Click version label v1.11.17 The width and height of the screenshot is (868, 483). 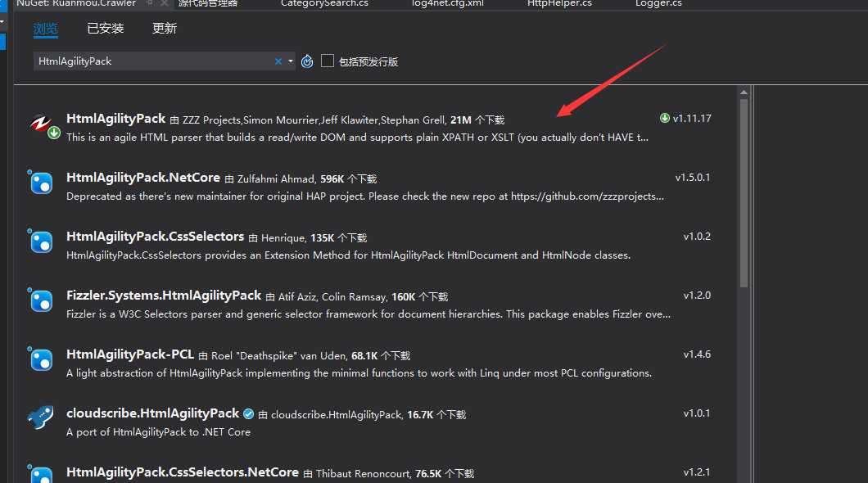point(692,119)
